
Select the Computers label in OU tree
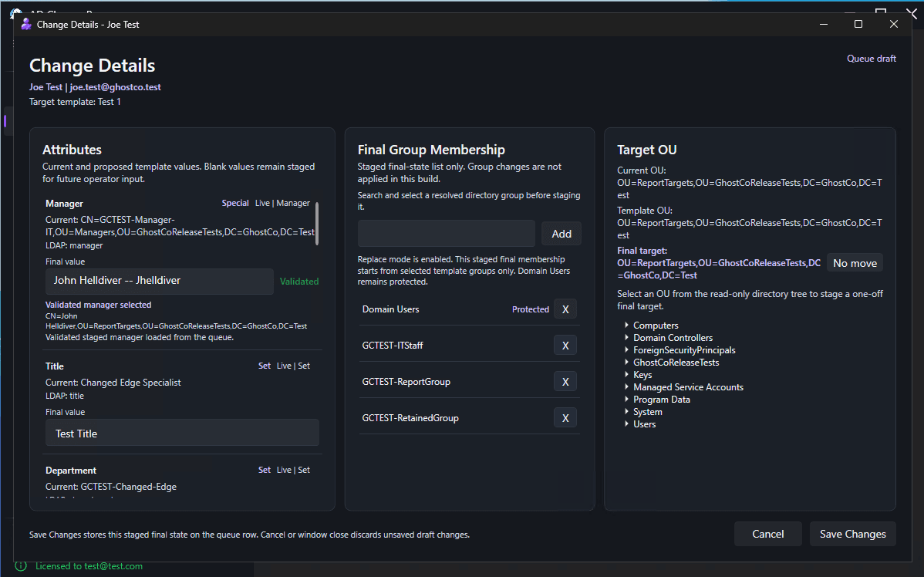(x=656, y=326)
